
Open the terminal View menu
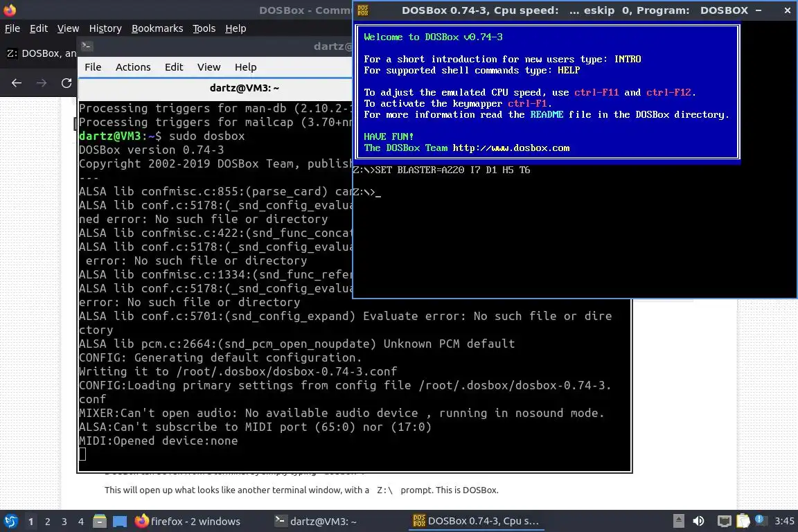(209, 67)
